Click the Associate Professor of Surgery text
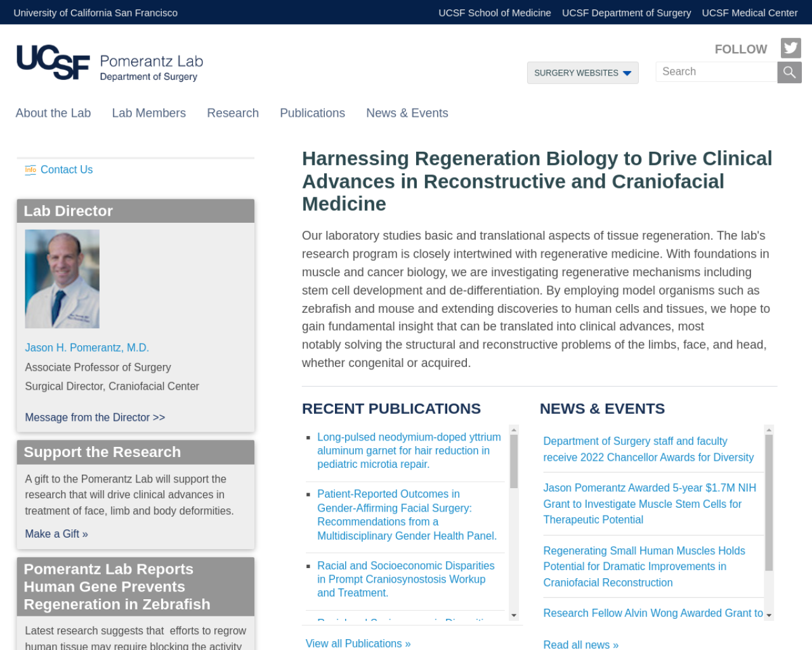 (x=98, y=368)
